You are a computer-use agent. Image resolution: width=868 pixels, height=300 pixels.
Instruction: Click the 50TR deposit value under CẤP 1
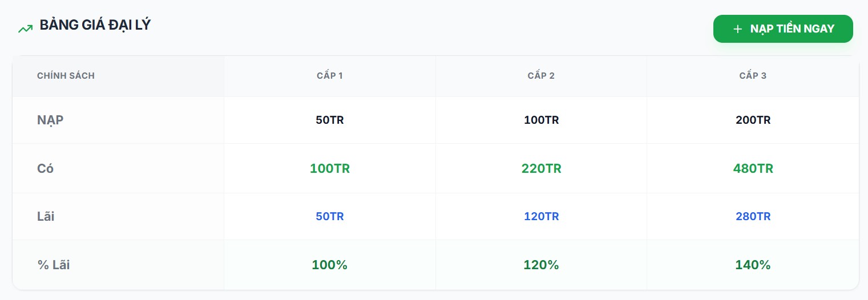coord(330,120)
